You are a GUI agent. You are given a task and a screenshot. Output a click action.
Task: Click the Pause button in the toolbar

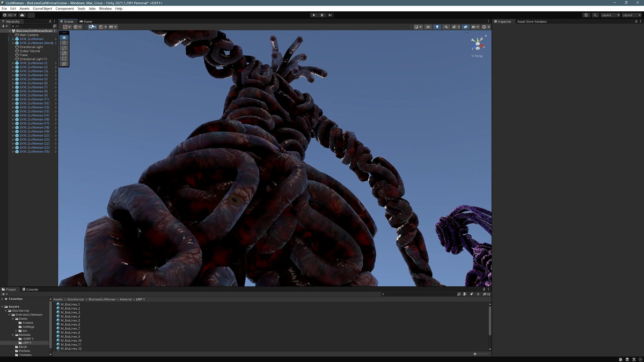[x=322, y=15]
